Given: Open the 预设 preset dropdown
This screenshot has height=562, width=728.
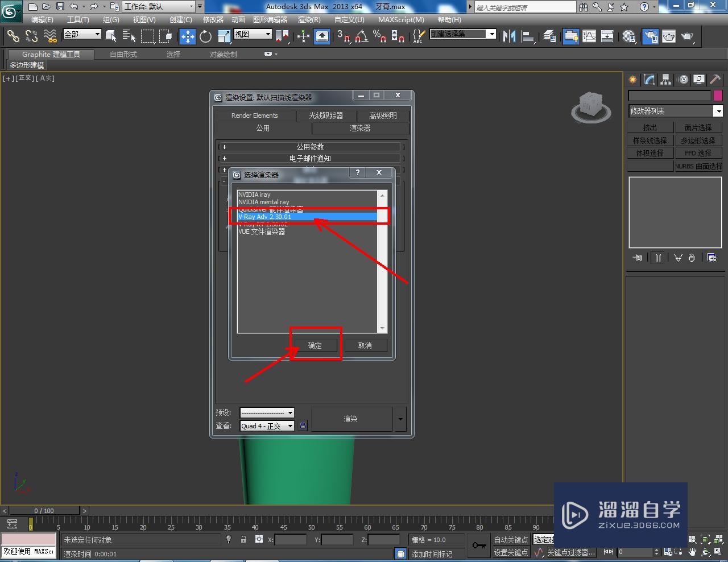Looking at the screenshot, I should click(267, 412).
